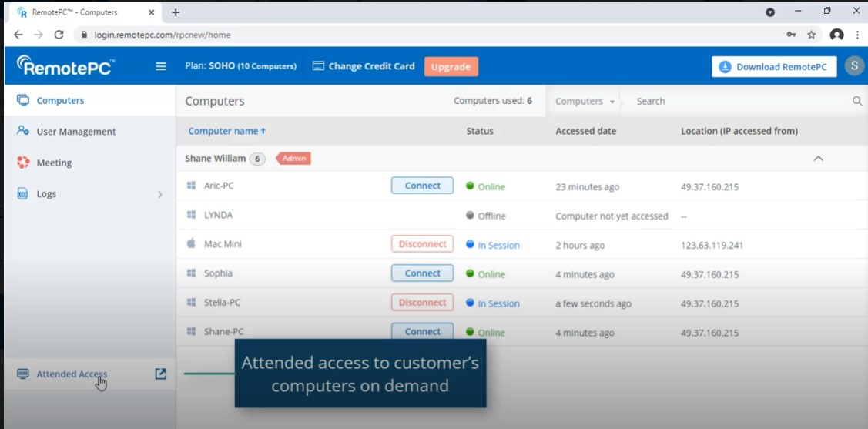
Task: Click the Disconnect button for Mac Mini
Action: point(422,243)
